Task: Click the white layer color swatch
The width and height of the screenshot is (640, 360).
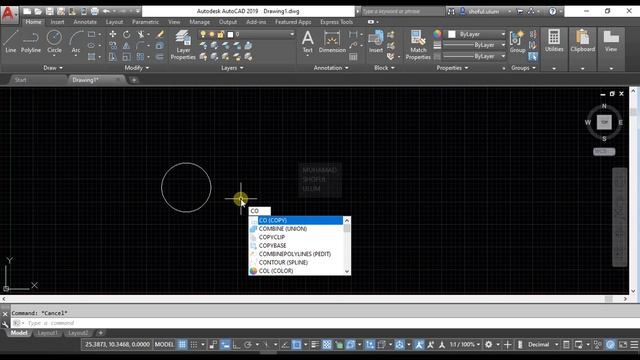Action: click(230, 35)
